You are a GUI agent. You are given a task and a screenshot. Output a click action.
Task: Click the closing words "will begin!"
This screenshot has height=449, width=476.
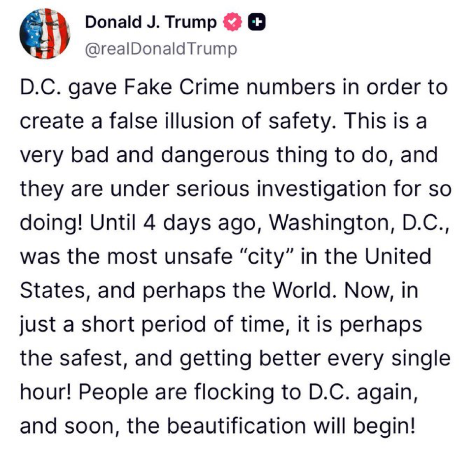(x=364, y=427)
